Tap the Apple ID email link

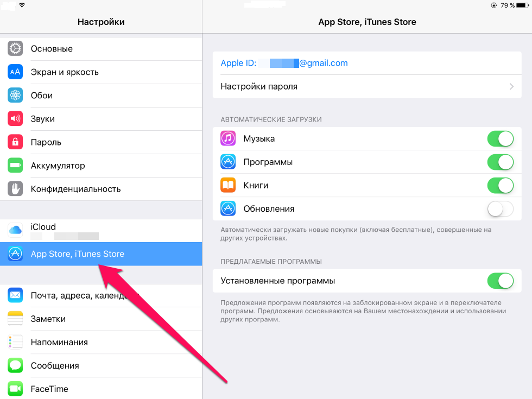click(284, 64)
